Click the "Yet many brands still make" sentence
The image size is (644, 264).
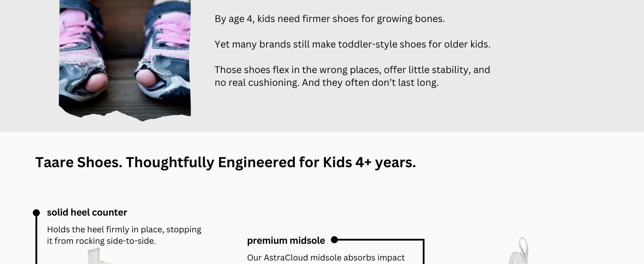coord(352,44)
